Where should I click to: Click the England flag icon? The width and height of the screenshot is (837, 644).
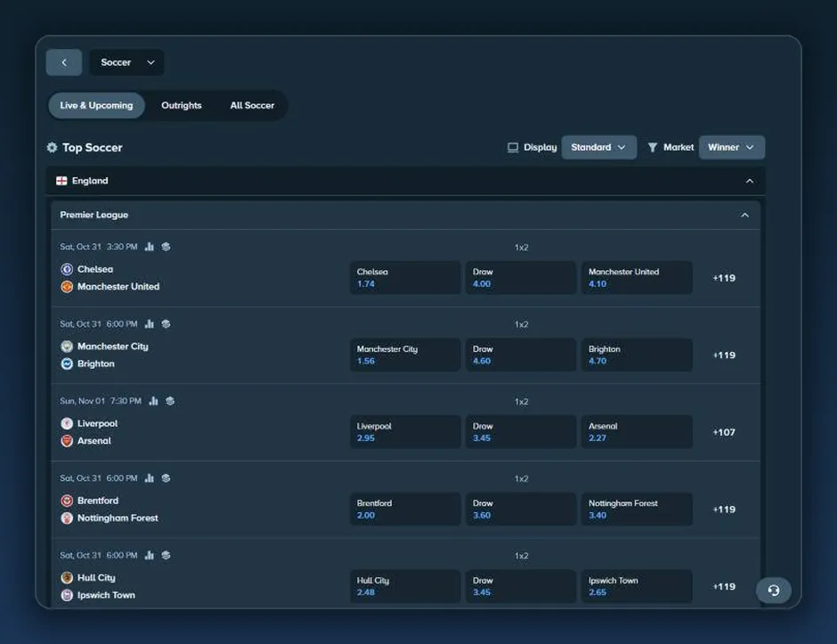tap(62, 181)
